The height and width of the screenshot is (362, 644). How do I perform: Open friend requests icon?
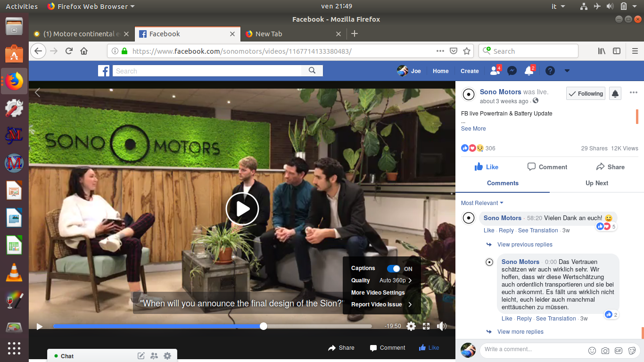pos(495,71)
